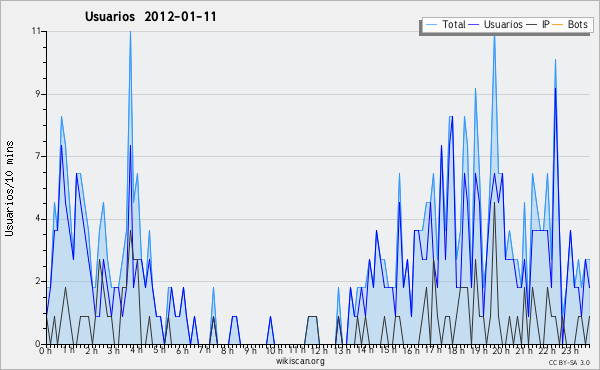Click the y-axis value '9'
This screenshot has width=600, height=370.
point(38,94)
